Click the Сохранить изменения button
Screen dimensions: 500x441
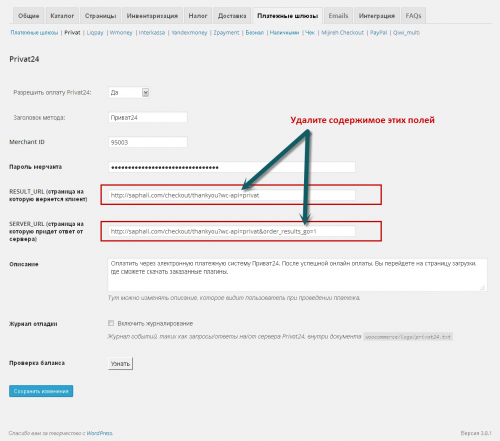41,391
